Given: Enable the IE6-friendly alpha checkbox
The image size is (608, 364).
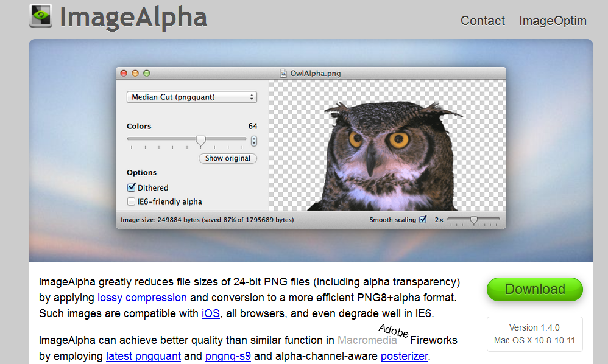Looking at the screenshot, I should 131,201.
